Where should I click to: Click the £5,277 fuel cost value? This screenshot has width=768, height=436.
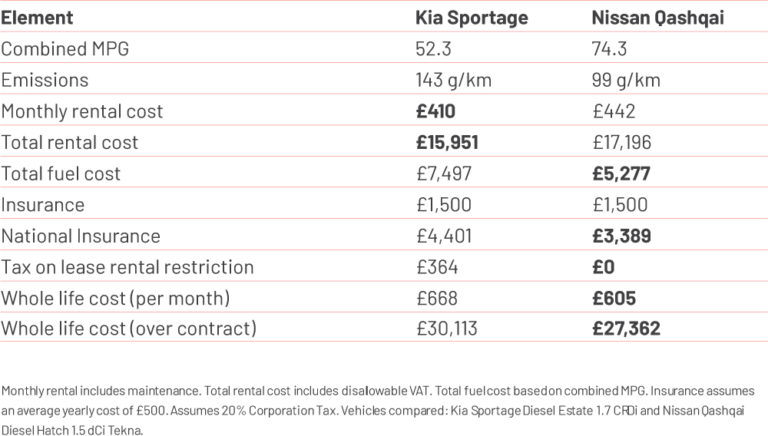pos(621,173)
